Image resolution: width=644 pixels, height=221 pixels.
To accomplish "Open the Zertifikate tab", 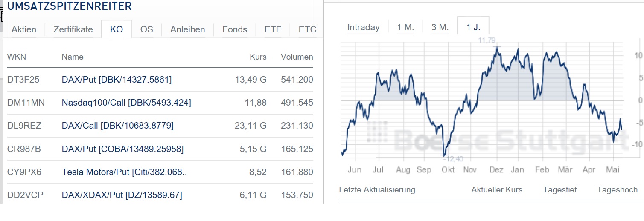I will (x=73, y=29).
